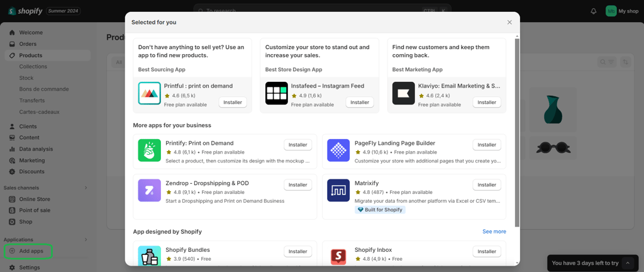Click the Best Marketing App label
The height and width of the screenshot is (272, 644).
(x=418, y=70)
